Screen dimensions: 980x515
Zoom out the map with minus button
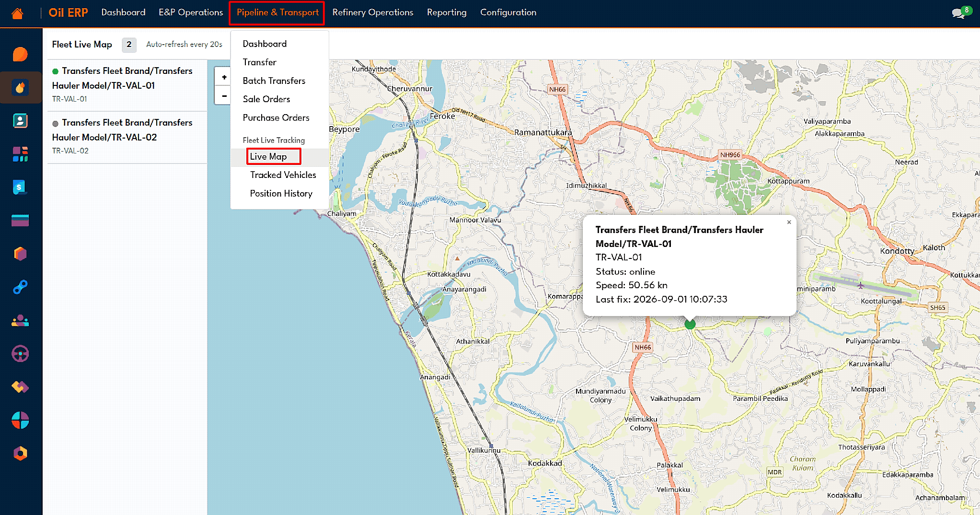point(224,95)
